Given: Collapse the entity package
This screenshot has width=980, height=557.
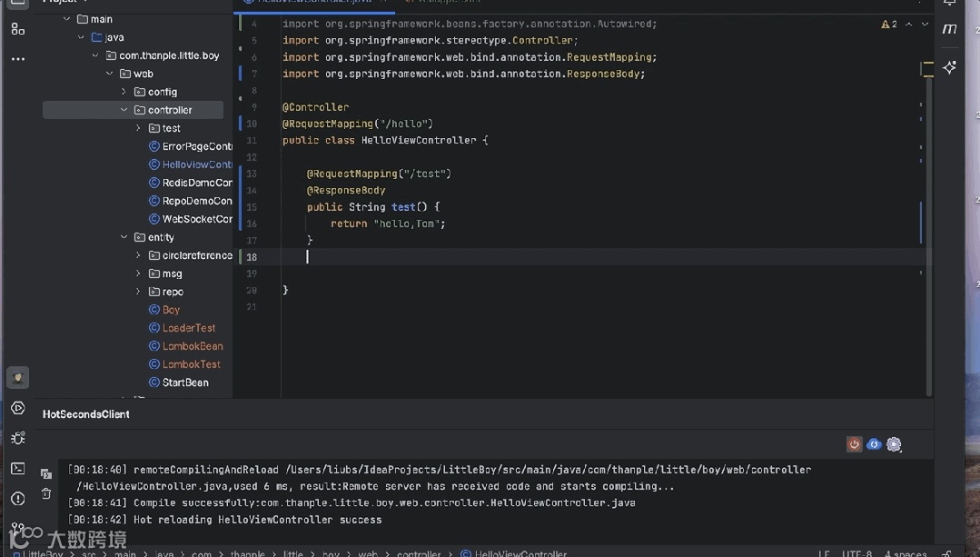Looking at the screenshot, I should click(124, 237).
